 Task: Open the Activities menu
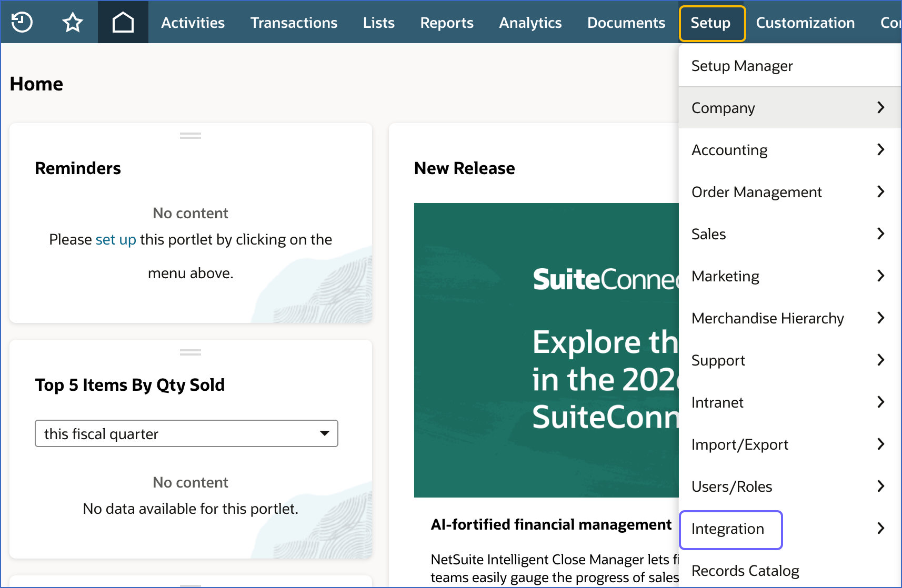pos(193,23)
